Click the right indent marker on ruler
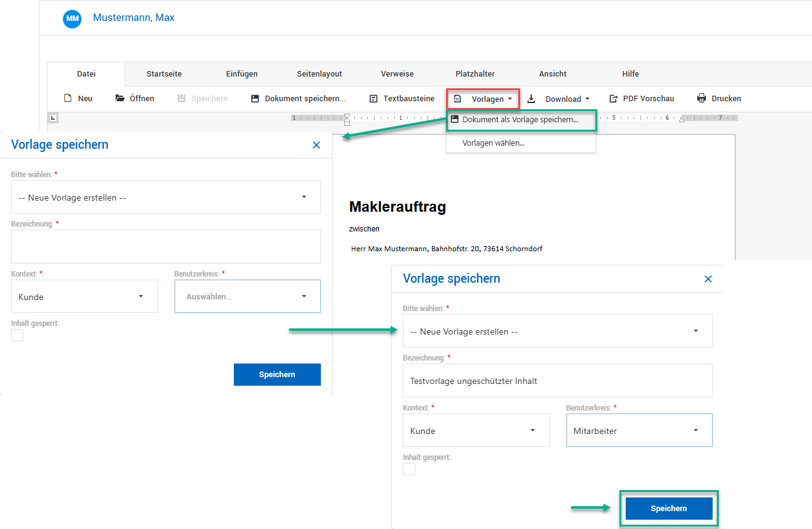Image resolution: width=812 pixels, height=529 pixels. (x=682, y=120)
